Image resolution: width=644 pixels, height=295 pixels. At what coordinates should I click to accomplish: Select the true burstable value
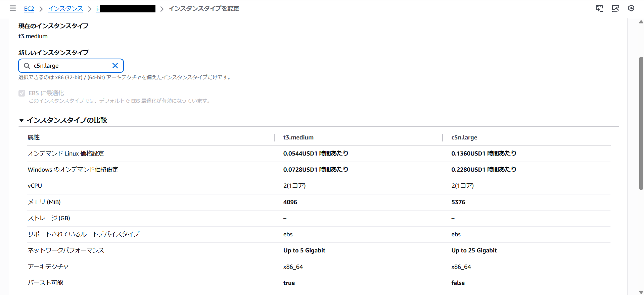(x=289, y=283)
